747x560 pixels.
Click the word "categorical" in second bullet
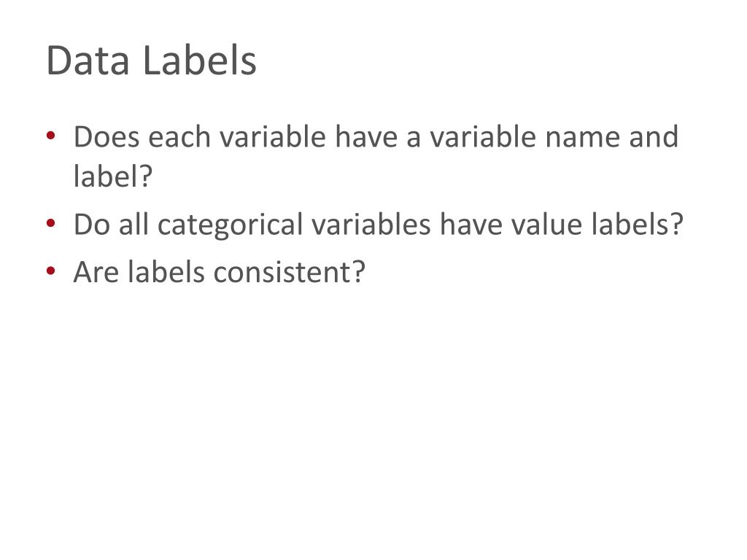point(230,225)
